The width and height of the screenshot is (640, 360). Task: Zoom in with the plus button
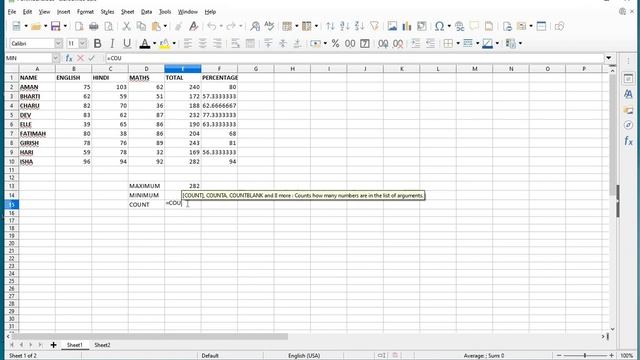[611, 356]
